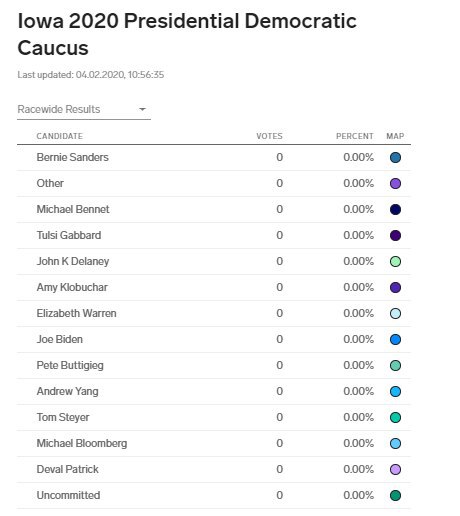The image size is (460, 516).
Task: Select Deval Patrick's lavender map dot
Action: 395,469
